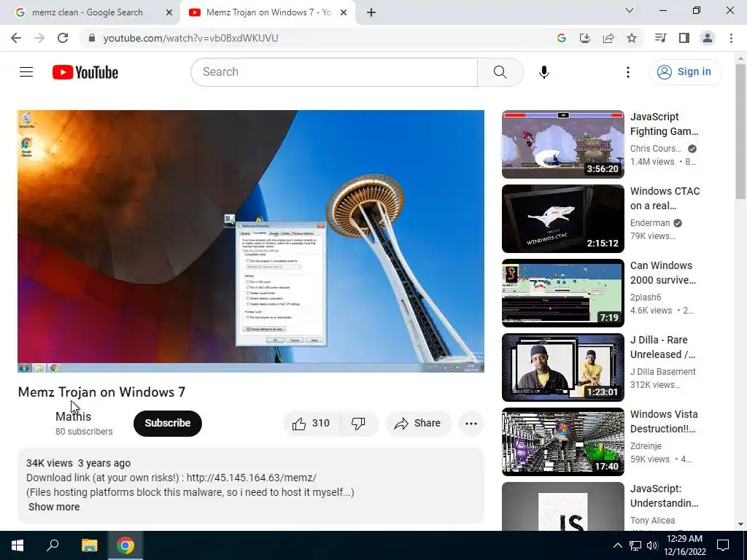Click Chrome icon in taskbar
The height and width of the screenshot is (560, 747).
(x=125, y=545)
